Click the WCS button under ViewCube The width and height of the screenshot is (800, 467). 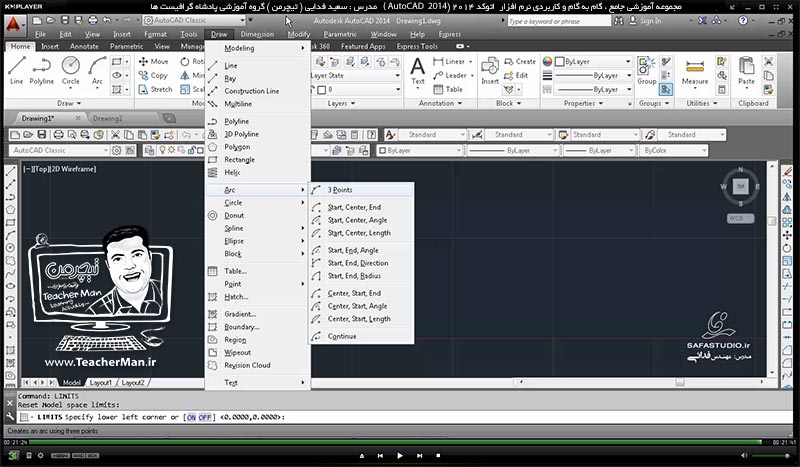point(740,218)
